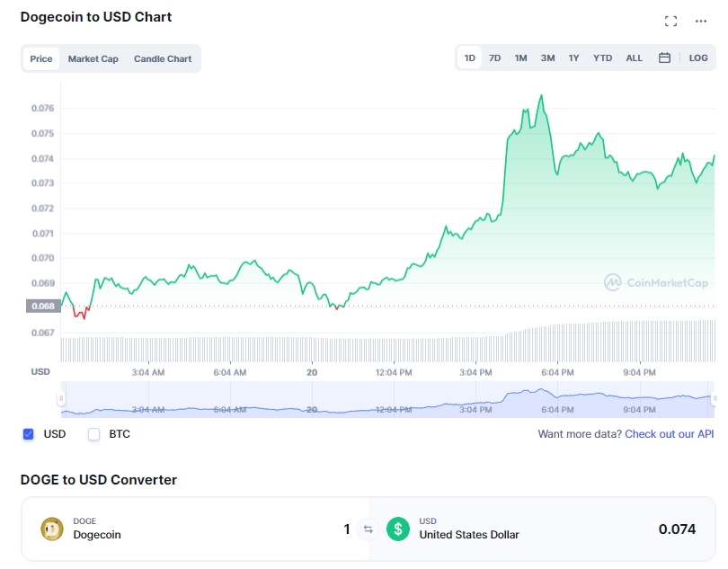Click the 3:04 AM main axis label

(147, 372)
